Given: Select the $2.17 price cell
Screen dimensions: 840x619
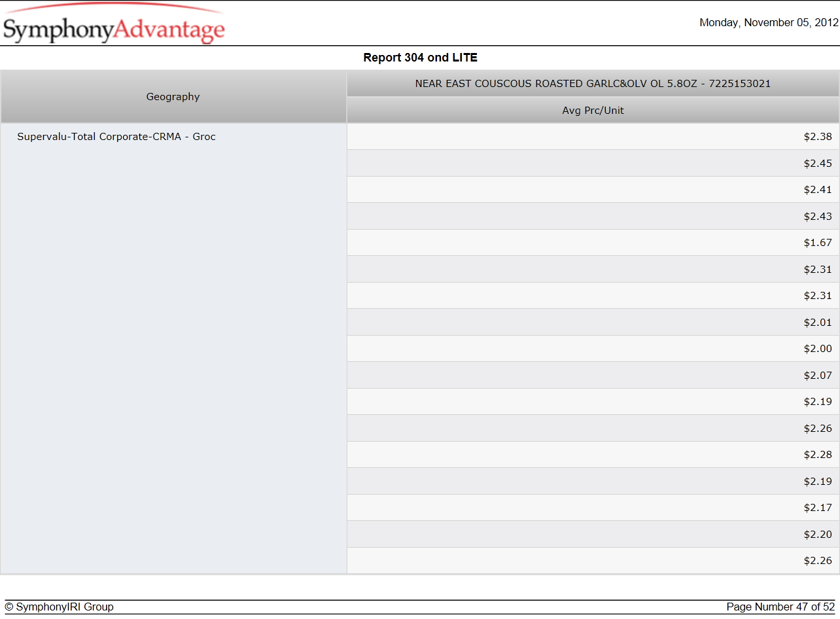Looking at the screenshot, I should pos(593,508).
